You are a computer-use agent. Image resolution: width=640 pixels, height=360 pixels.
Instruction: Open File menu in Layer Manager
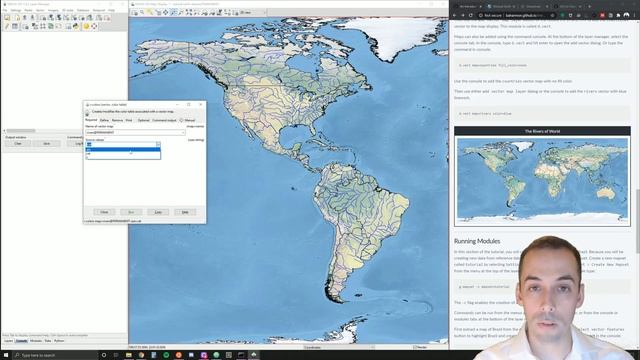click(x=5, y=10)
